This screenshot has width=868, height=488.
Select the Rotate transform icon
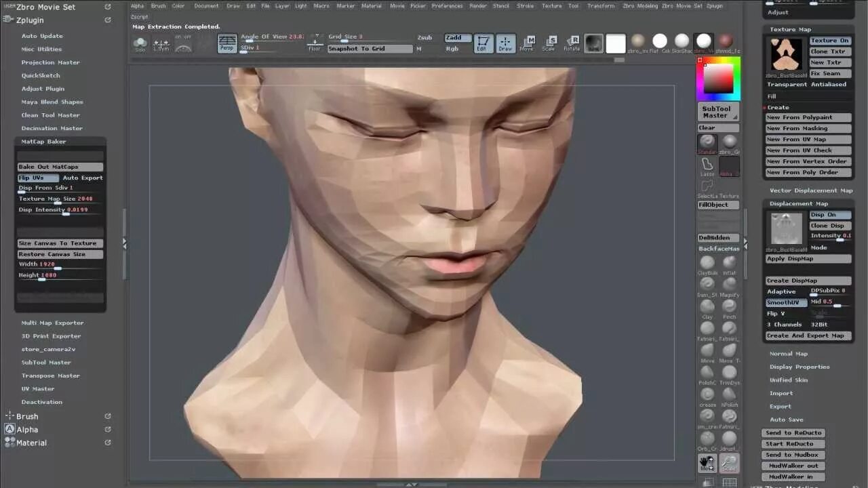pyautogui.click(x=572, y=44)
